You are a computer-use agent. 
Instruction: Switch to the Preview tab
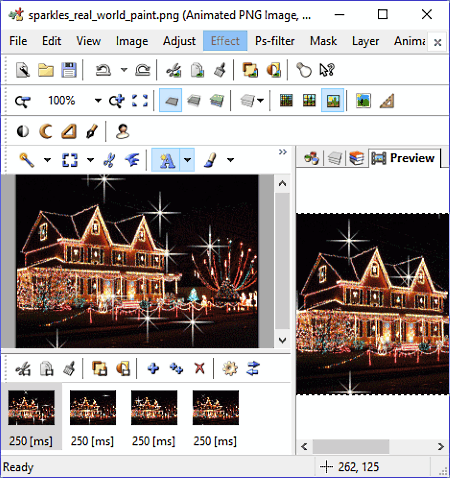coord(404,158)
